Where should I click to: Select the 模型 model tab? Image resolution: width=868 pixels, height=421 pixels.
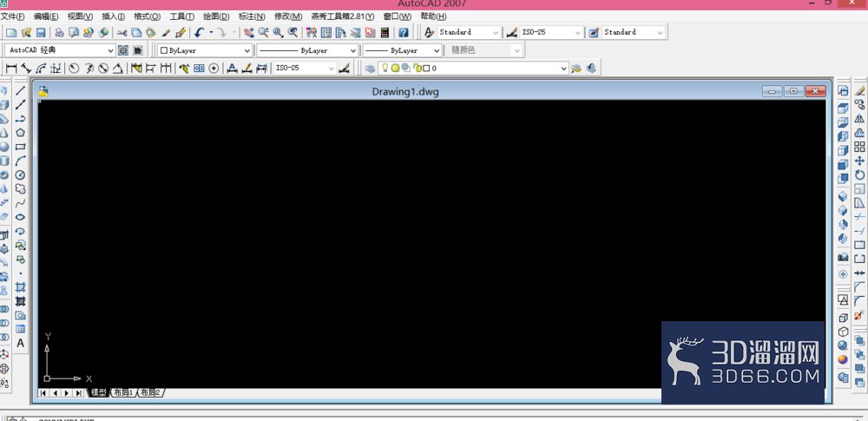pos(99,392)
